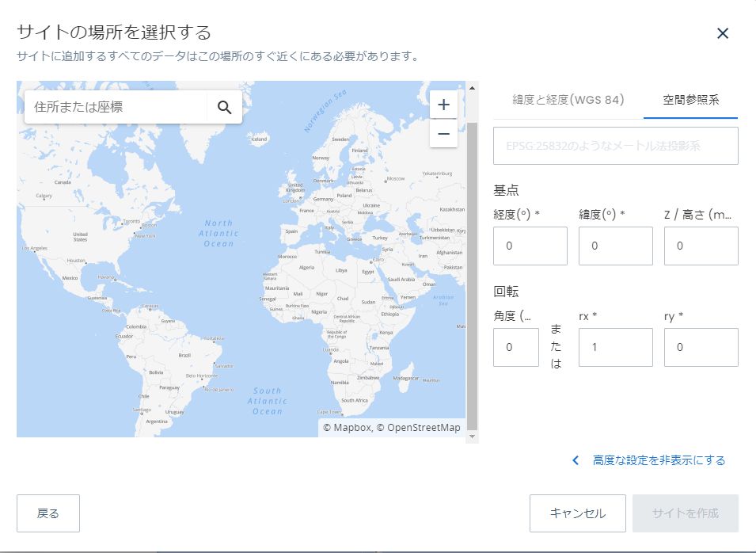Click the 経度(°) input field
Viewport: 756px width, 553px height.
[x=530, y=246]
